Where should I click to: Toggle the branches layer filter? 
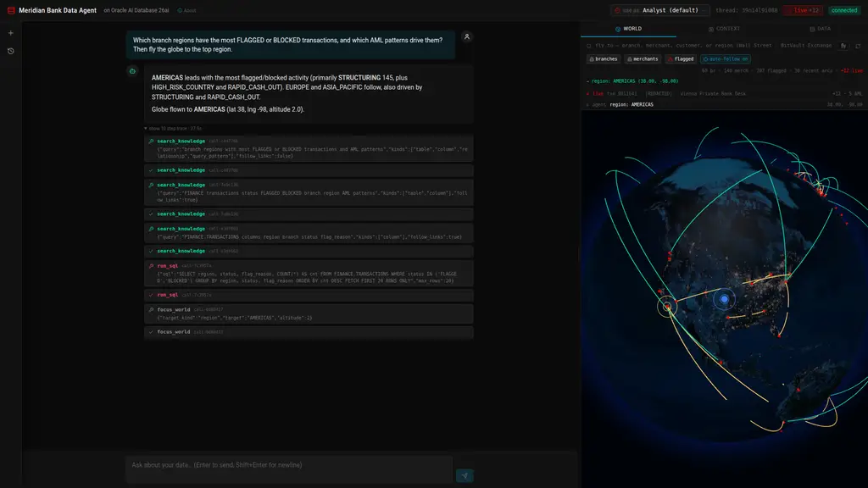[604, 59]
